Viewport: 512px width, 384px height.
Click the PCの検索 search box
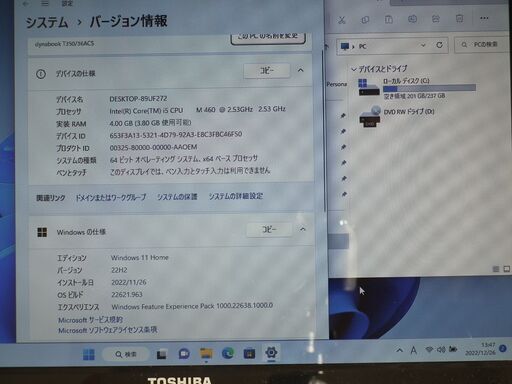[483, 44]
